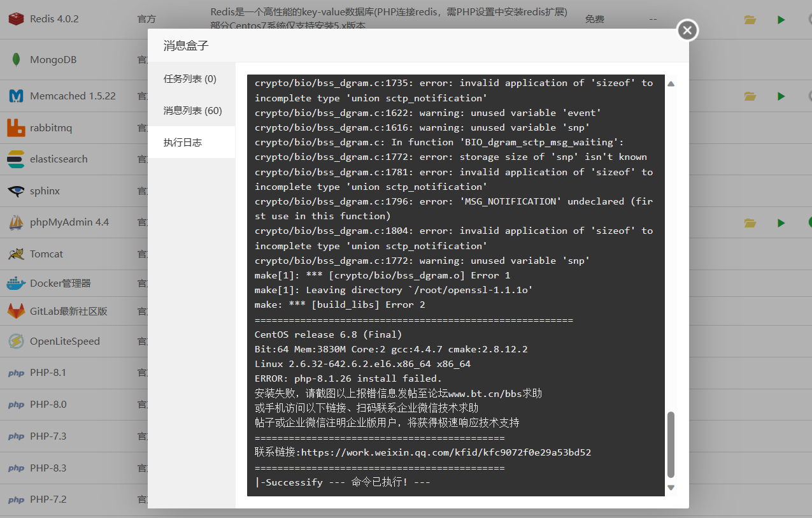Image resolution: width=812 pixels, height=518 pixels.
Task: Open the folder icon in the Redis row
Action: click(750, 20)
